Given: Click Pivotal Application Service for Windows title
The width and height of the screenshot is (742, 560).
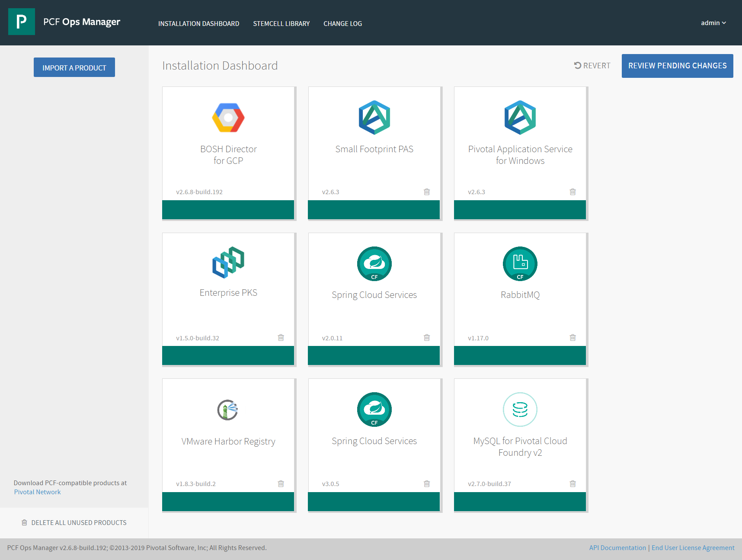Looking at the screenshot, I should click(520, 155).
